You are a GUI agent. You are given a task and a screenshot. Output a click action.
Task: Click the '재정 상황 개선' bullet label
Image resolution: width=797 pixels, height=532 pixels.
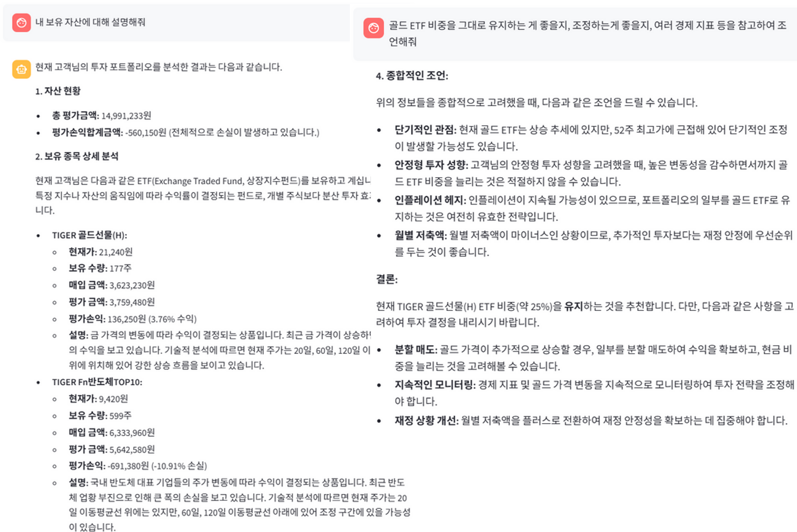coord(426,420)
